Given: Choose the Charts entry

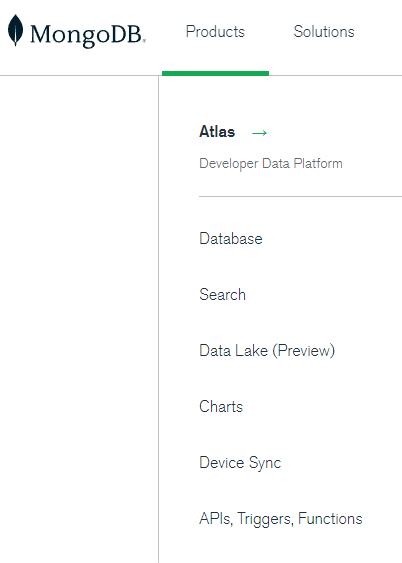Looking at the screenshot, I should click(x=221, y=407).
